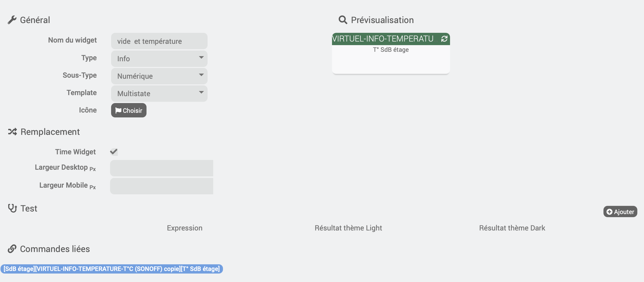
Task: Click the magnifier icon beside Prévisualisation
Action: click(x=343, y=20)
